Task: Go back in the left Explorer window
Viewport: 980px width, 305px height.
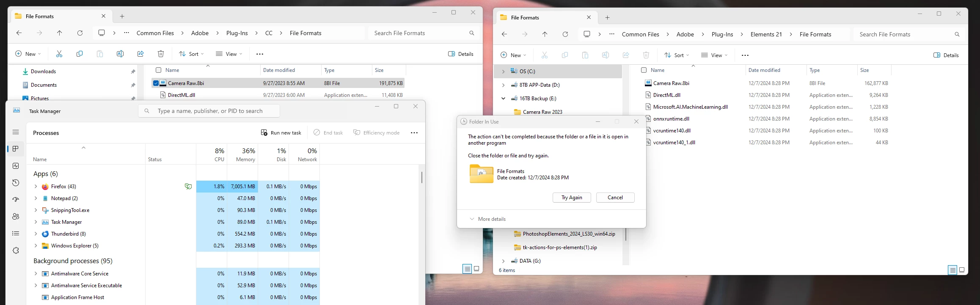Action: [x=19, y=33]
